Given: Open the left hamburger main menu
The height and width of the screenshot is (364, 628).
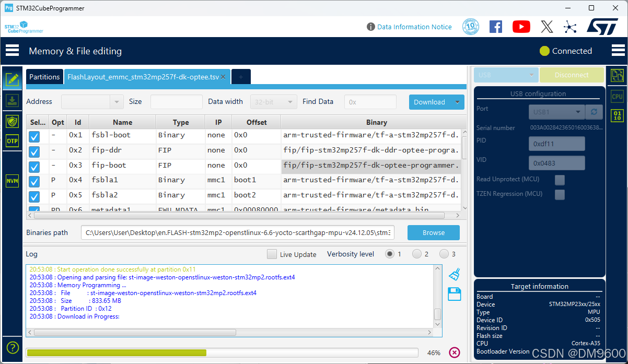Looking at the screenshot, I should (x=12, y=51).
